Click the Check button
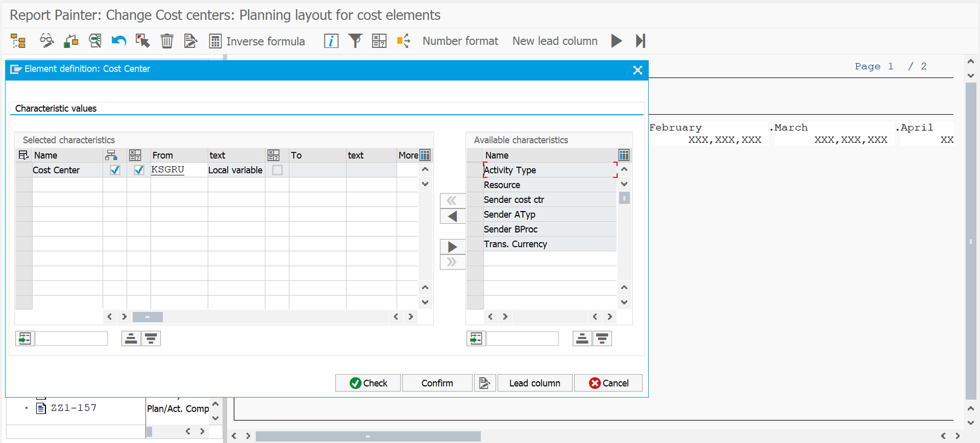The image size is (980, 443). (368, 383)
